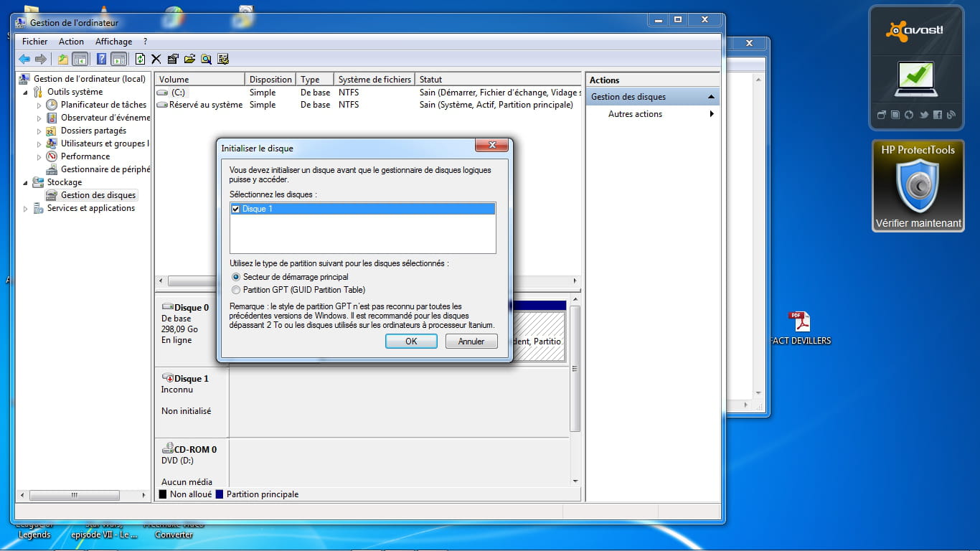Click the black X Delete toolbar icon

tap(156, 59)
